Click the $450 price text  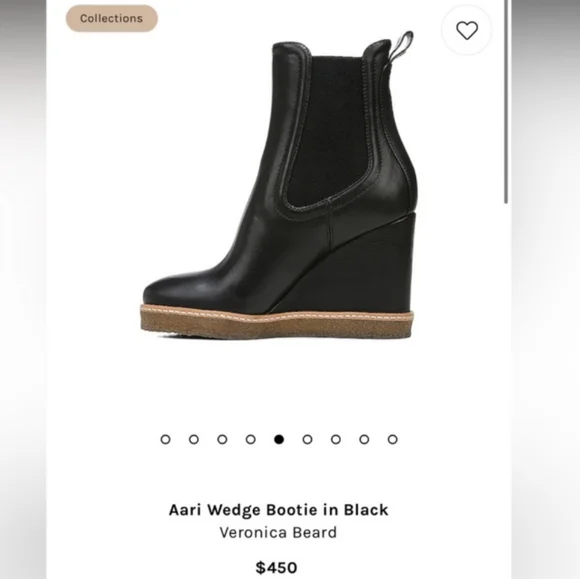click(x=276, y=568)
